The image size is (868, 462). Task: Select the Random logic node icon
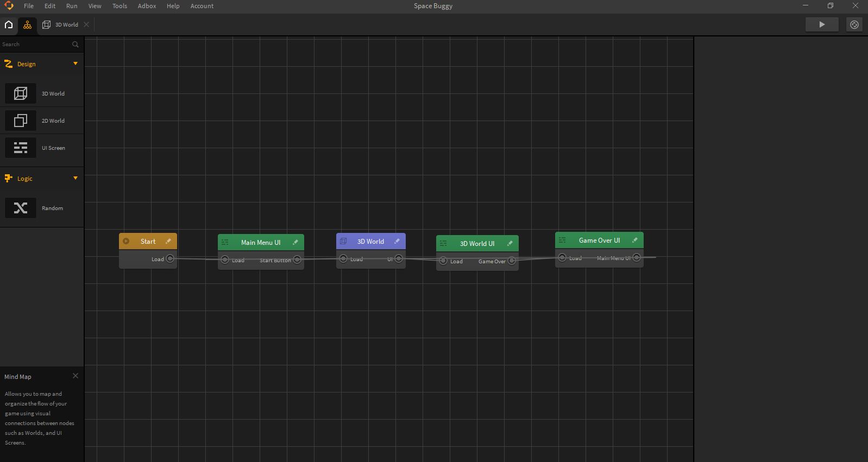click(x=21, y=208)
